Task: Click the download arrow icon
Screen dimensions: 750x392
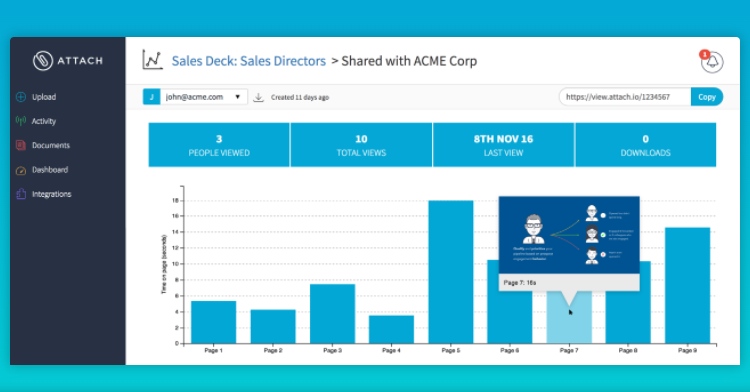Action: (x=258, y=98)
